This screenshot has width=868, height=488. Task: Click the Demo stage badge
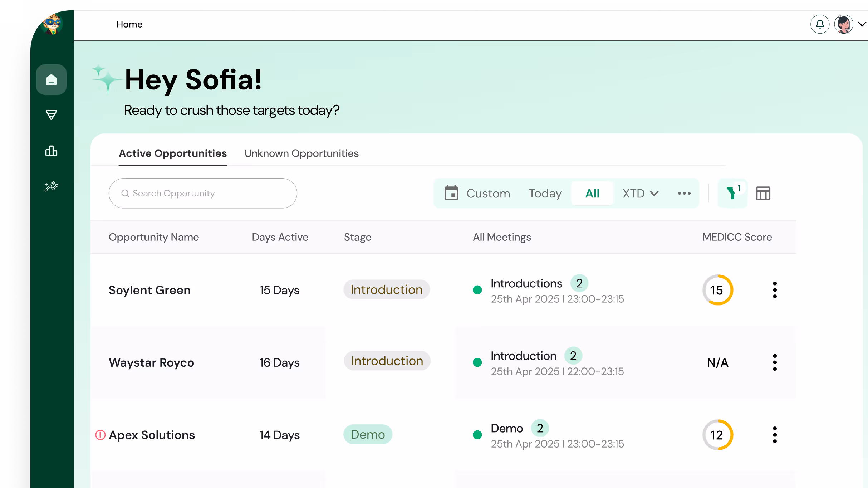pos(368,434)
